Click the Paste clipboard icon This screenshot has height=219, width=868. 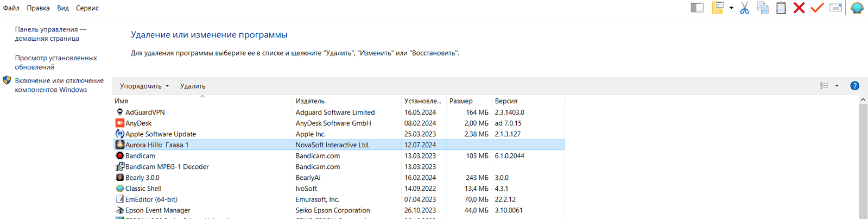tap(781, 8)
